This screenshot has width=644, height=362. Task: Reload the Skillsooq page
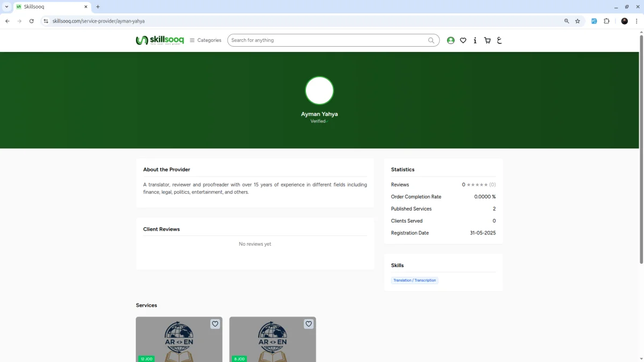[32, 21]
